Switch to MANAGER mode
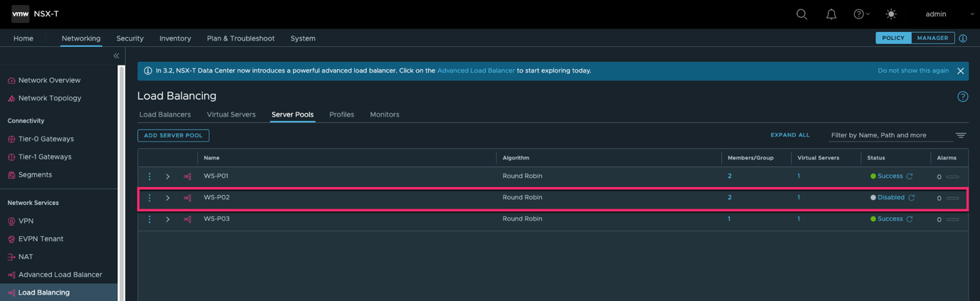The width and height of the screenshot is (980, 301). [932, 38]
